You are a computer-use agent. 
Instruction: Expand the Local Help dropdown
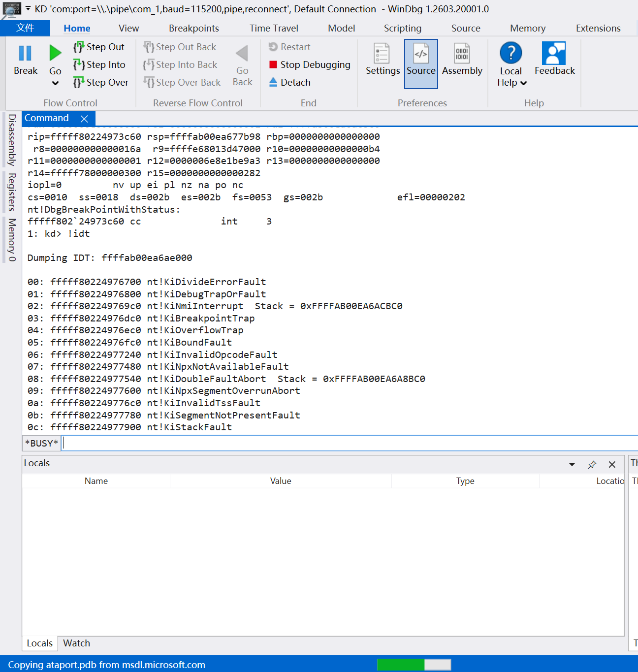pos(523,83)
